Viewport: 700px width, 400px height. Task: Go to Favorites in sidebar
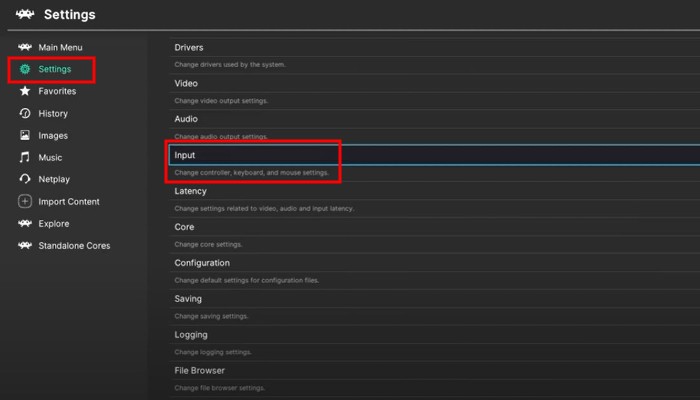(57, 91)
